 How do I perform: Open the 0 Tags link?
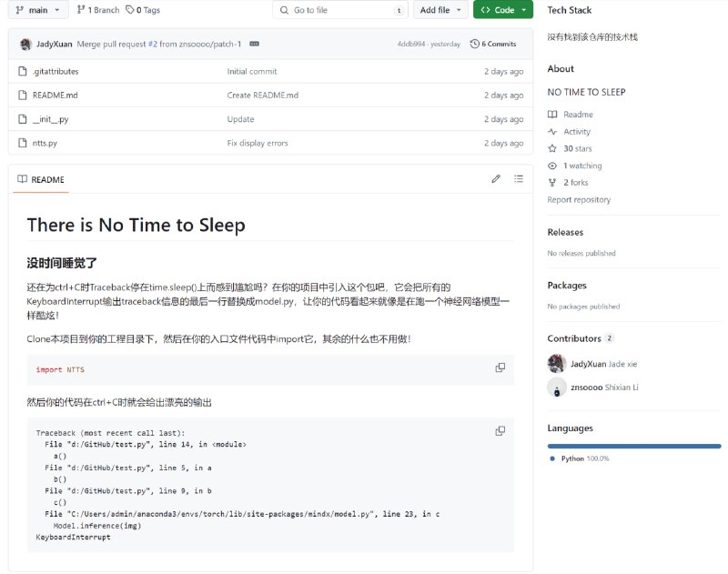[x=143, y=10]
